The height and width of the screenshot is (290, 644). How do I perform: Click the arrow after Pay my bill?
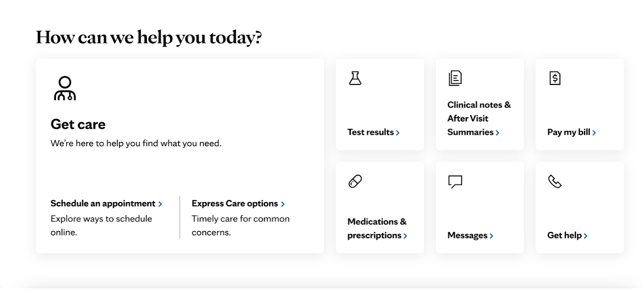point(594,133)
